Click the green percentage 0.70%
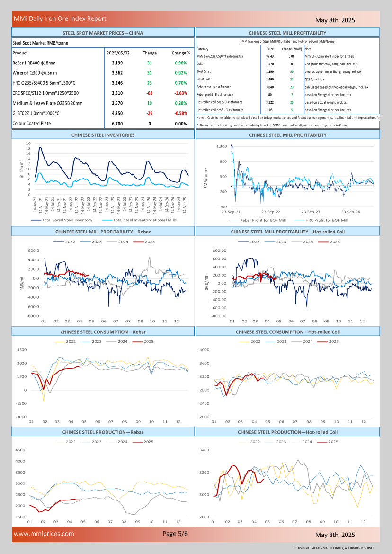This screenshot has width=392, height=554. click(x=181, y=83)
